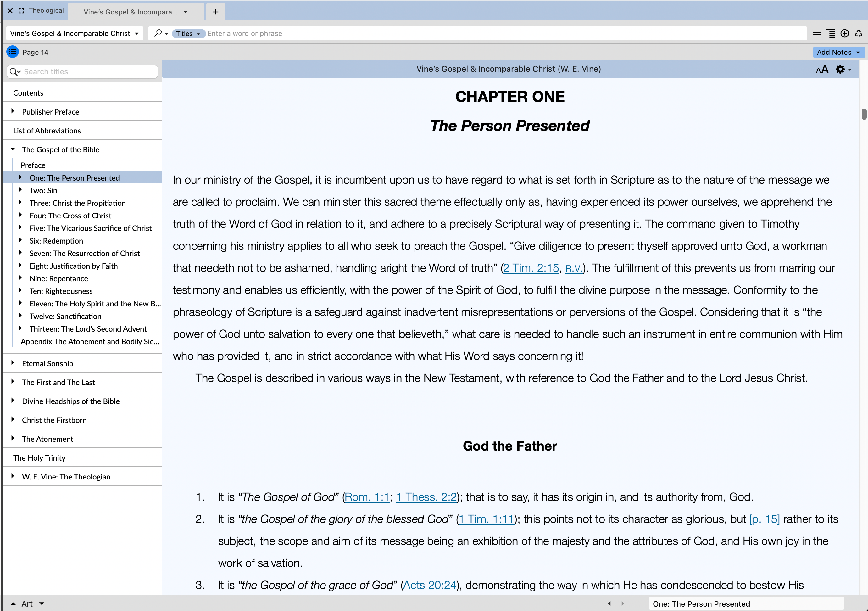Add a new tab with plus button
The width and height of the screenshot is (868, 611).
tap(215, 12)
